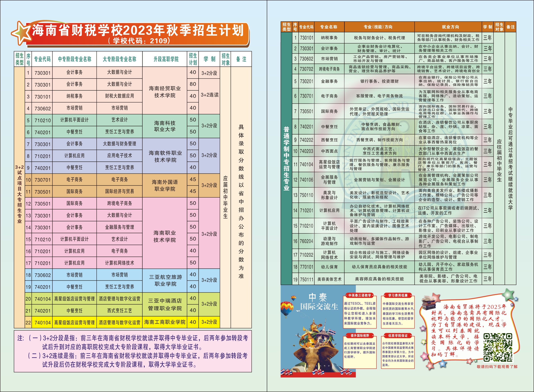
Task: Click the major name 幼儿保育
Action: pyautogui.click(x=329, y=267)
